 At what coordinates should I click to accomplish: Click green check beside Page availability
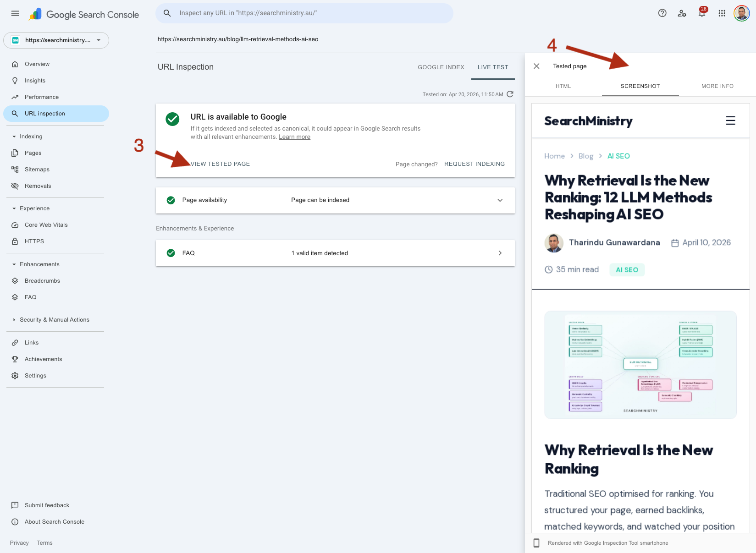pos(171,200)
